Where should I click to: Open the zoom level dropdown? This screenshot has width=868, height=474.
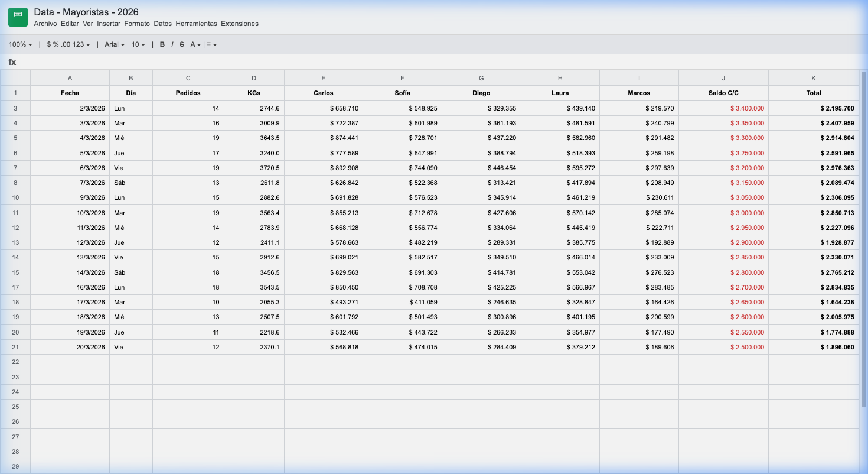coord(19,44)
